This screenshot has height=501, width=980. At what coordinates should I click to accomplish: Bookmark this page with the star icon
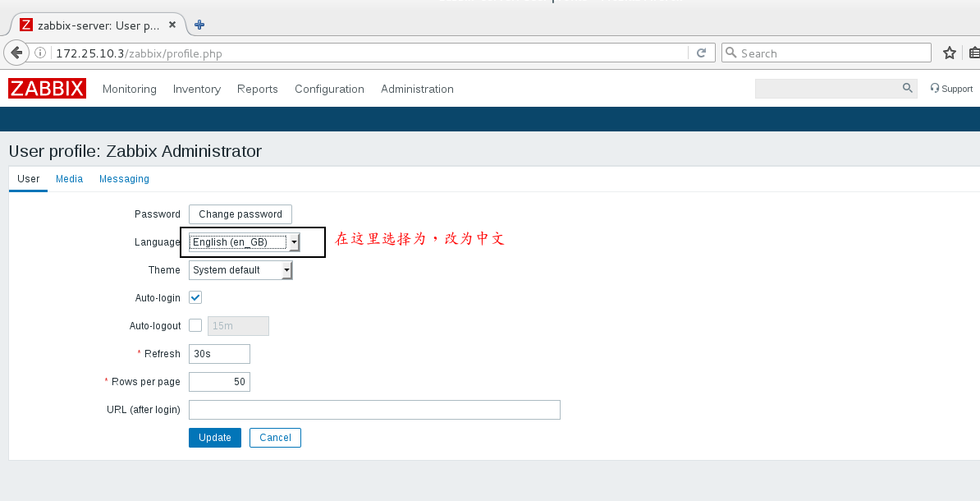(x=950, y=53)
